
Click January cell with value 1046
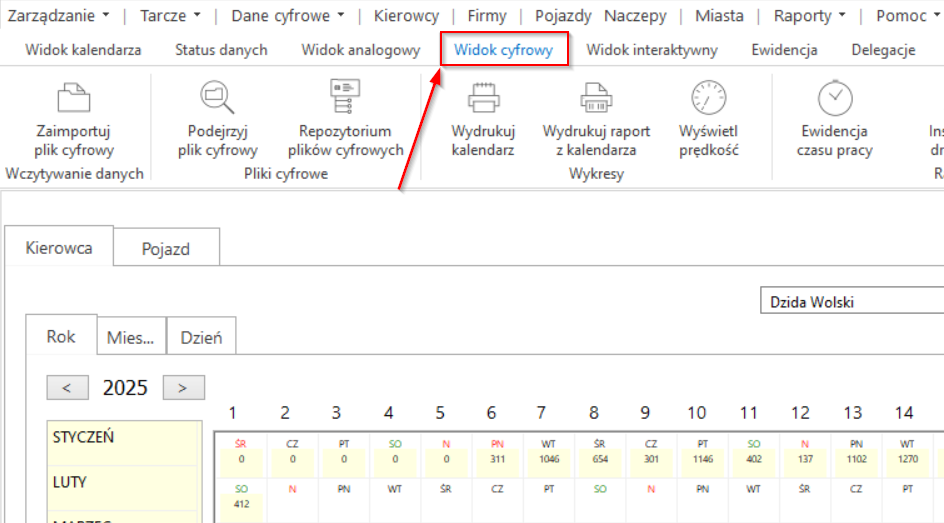pyautogui.click(x=549, y=456)
